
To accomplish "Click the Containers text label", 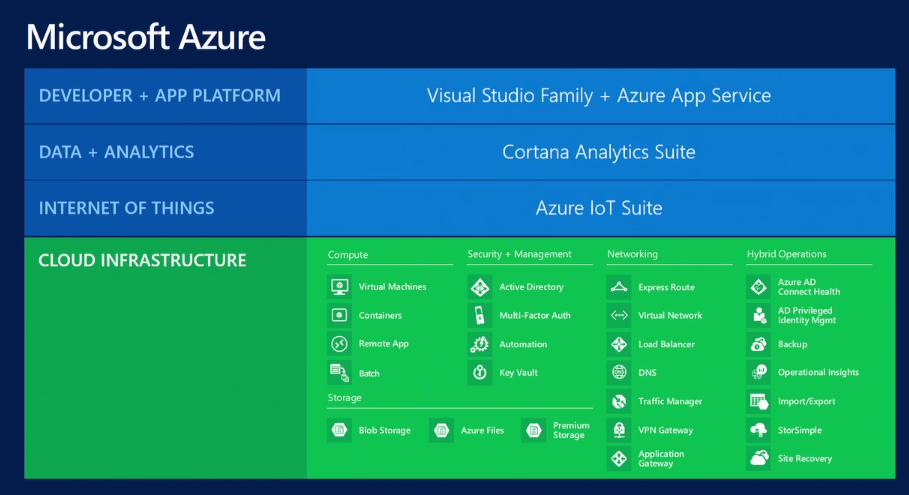I will tap(380, 315).
